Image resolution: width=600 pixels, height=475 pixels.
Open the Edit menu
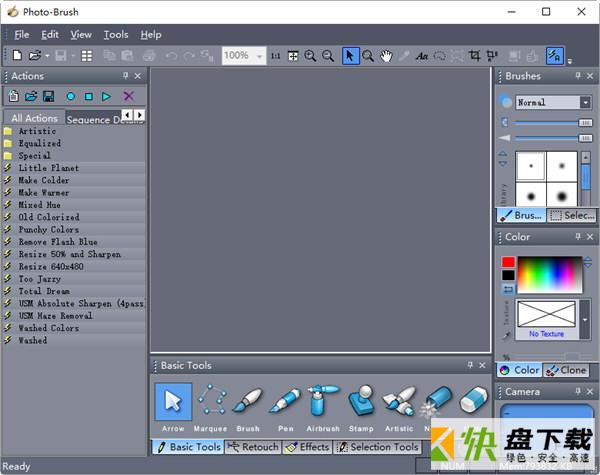click(50, 35)
